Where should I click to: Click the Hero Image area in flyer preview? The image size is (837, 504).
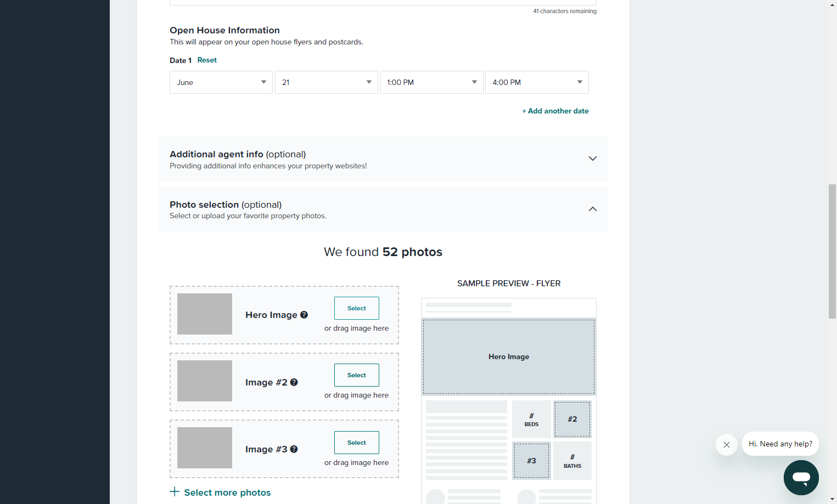[509, 356]
